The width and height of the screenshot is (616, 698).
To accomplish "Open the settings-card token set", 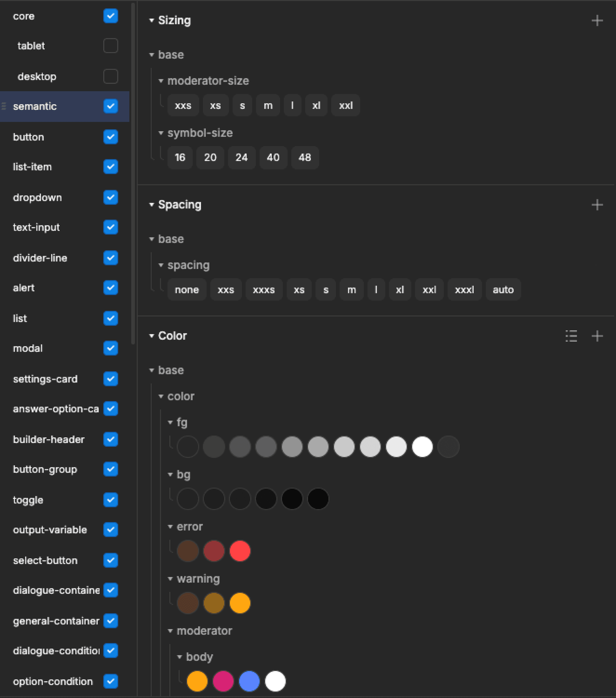I will click(x=45, y=379).
